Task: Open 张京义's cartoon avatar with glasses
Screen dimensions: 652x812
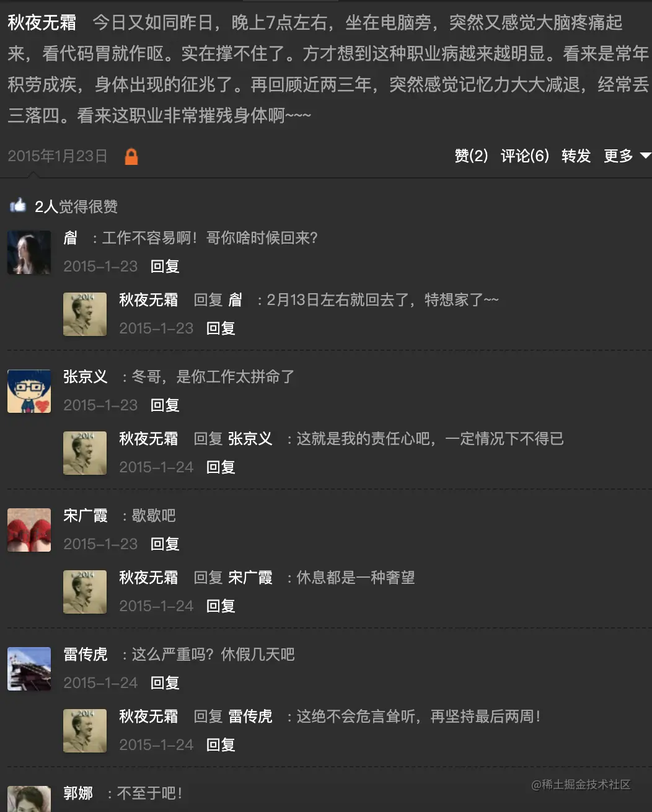Action: (x=29, y=392)
